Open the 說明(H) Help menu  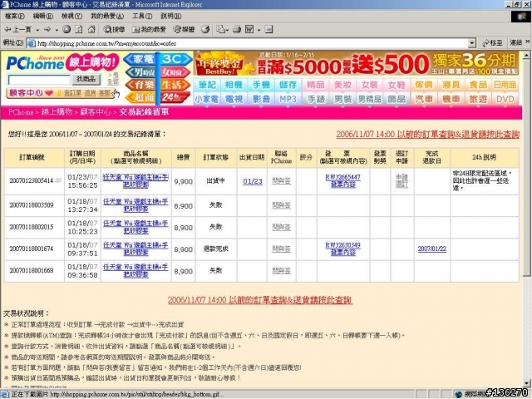tap(171, 16)
